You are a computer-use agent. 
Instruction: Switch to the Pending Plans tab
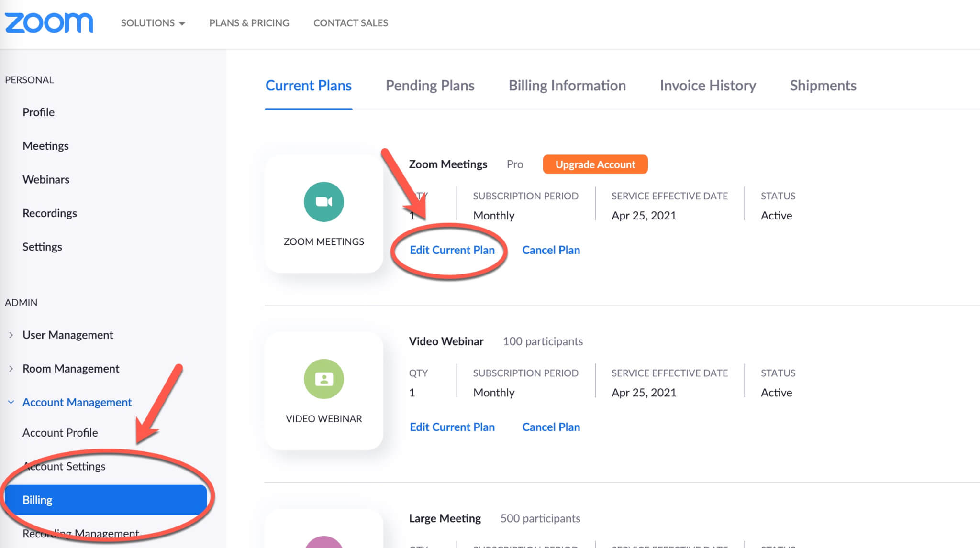pos(430,86)
